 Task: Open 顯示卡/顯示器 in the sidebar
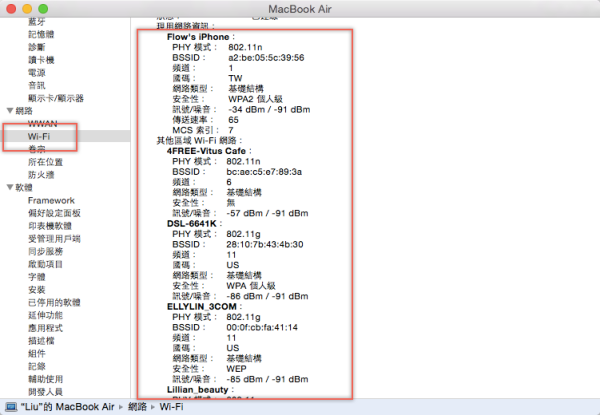(x=55, y=98)
